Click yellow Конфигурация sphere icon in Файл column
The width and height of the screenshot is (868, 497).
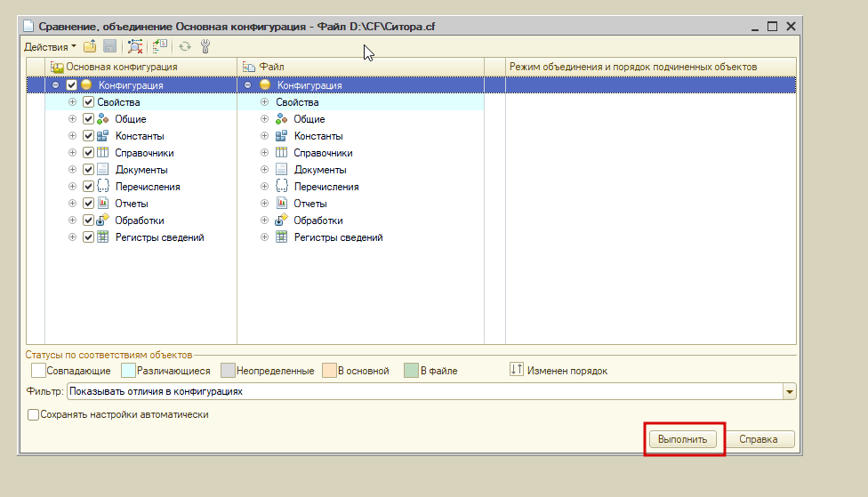(x=265, y=85)
